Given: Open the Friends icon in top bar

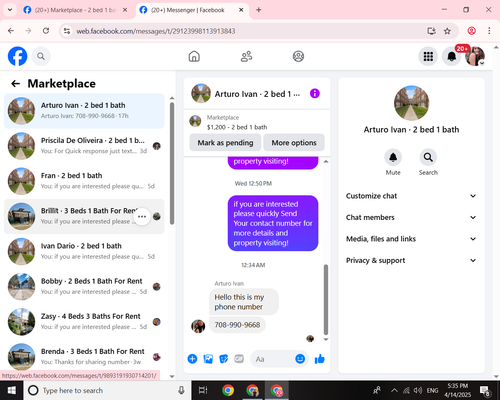Looking at the screenshot, I should coord(246,56).
